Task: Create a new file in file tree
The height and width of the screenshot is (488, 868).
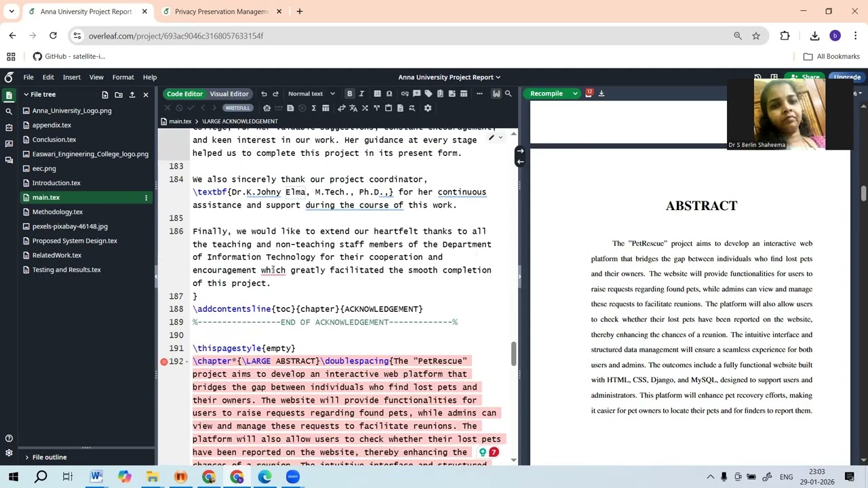Action: (x=105, y=95)
